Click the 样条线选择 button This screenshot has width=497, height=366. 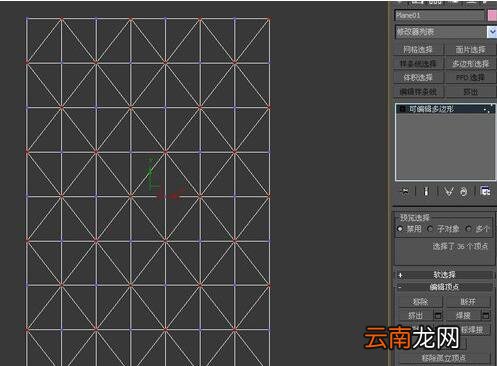418,64
